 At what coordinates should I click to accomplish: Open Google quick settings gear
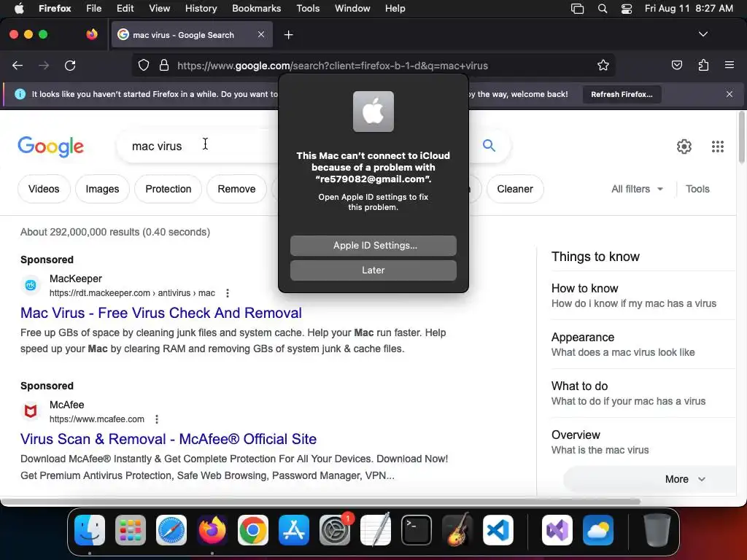click(684, 146)
